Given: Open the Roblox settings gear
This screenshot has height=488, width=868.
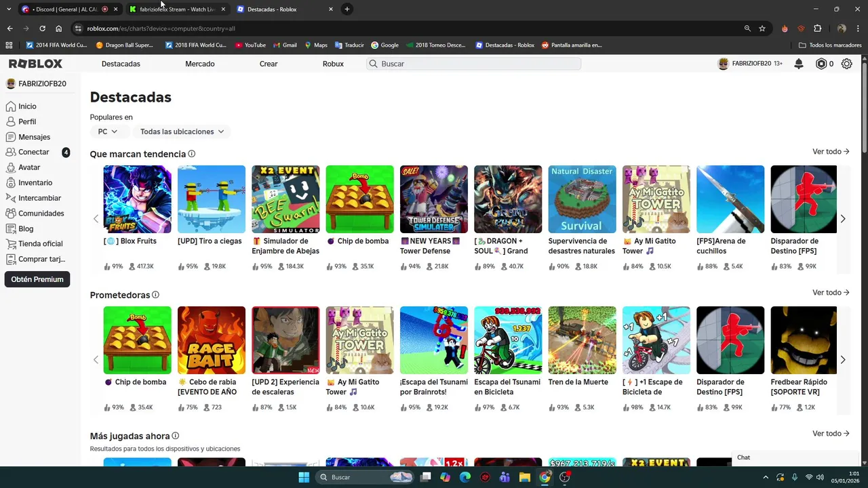Looking at the screenshot, I should coord(847,64).
